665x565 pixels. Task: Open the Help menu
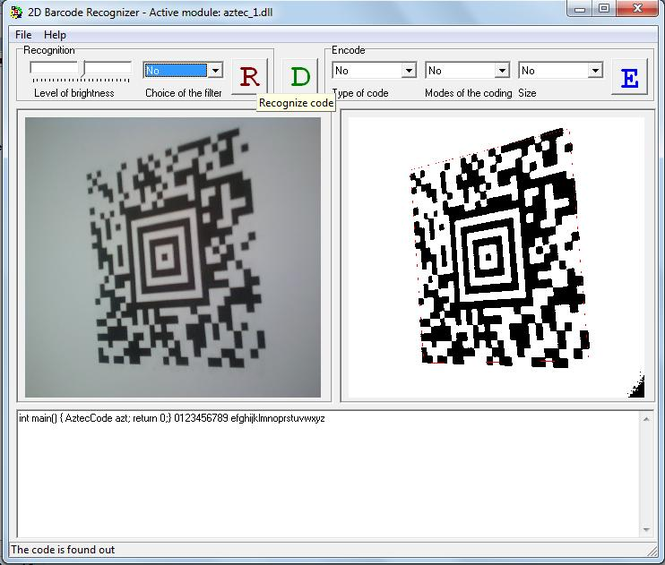(x=55, y=35)
